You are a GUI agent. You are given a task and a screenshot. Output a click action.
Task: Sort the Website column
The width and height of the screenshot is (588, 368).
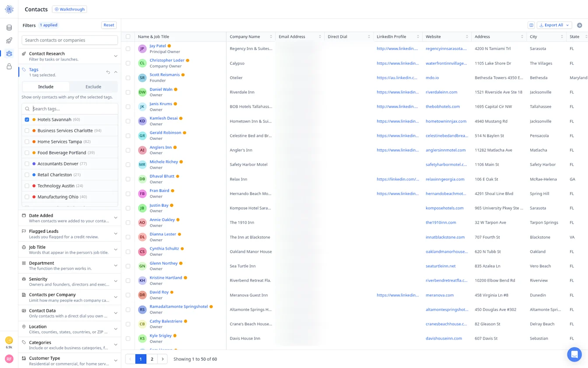tap(467, 37)
